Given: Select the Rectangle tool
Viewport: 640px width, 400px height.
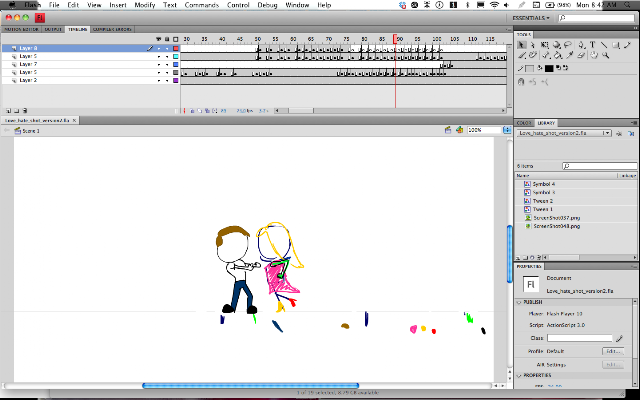Looking at the screenshot, I should click(x=616, y=45).
